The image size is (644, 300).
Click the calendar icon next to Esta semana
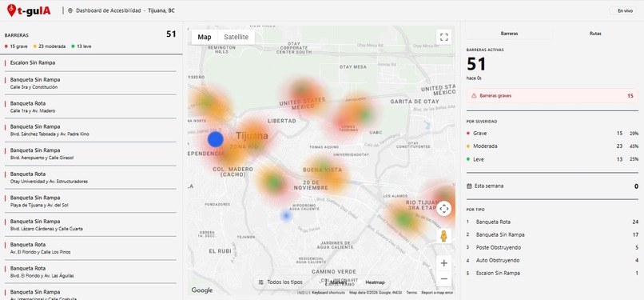pos(469,186)
